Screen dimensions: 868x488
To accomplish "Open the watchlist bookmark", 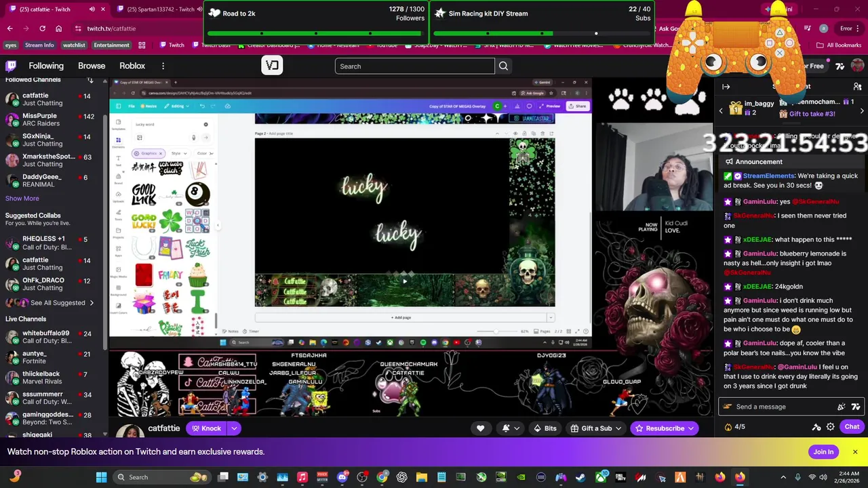I will coord(74,45).
